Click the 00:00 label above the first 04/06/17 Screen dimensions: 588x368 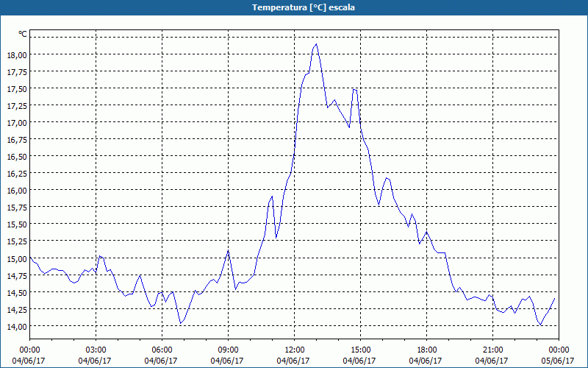point(29,350)
